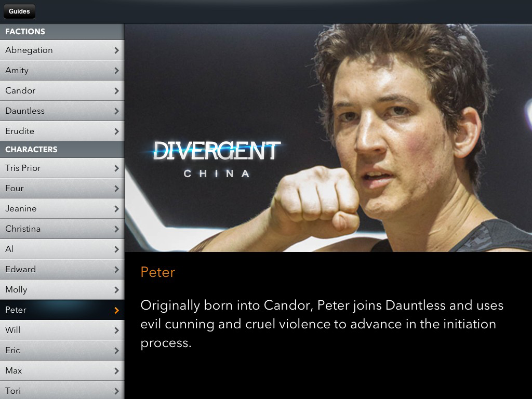Image resolution: width=532 pixels, height=399 pixels.
Task: Click the Peter heading title
Action: coord(158,272)
